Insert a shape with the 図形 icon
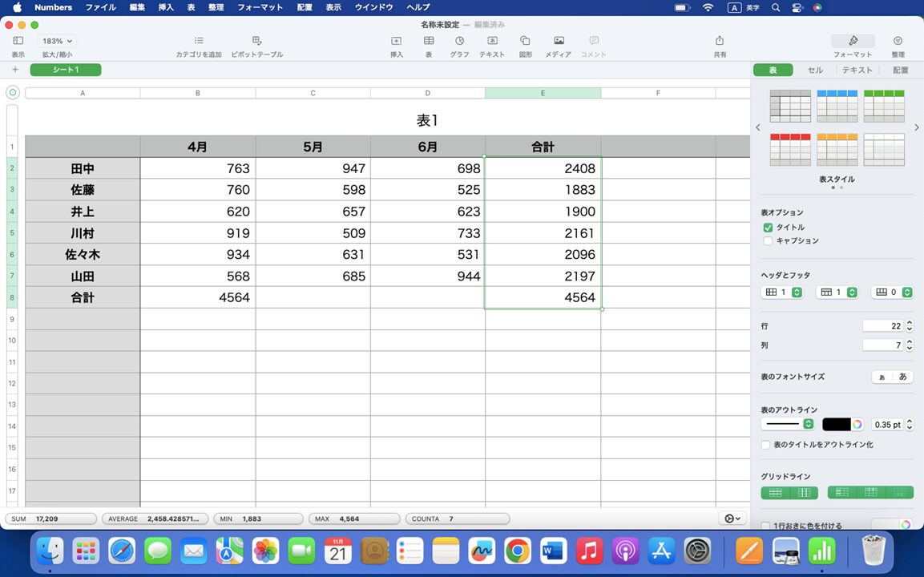Viewport: 924px width, 577px height. [x=525, y=45]
